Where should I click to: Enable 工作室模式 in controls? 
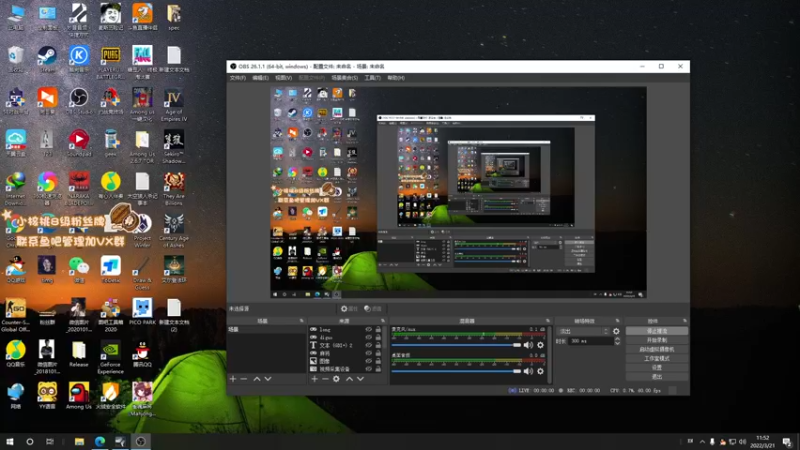tap(657, 359)
